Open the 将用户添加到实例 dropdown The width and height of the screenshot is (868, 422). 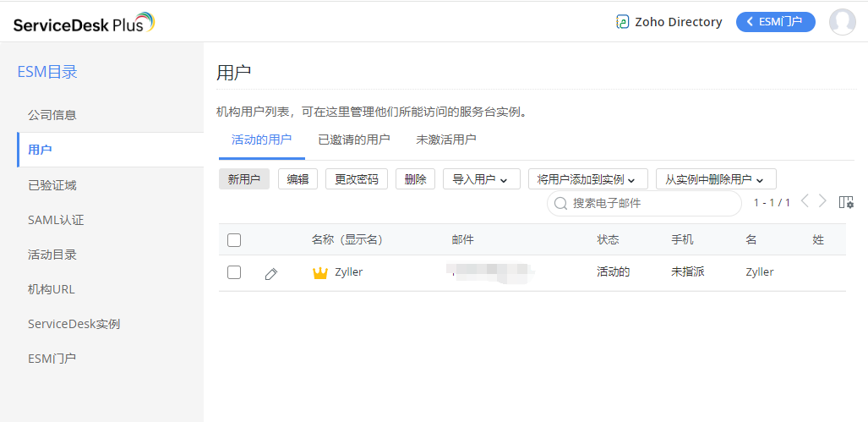pos(587,179)
